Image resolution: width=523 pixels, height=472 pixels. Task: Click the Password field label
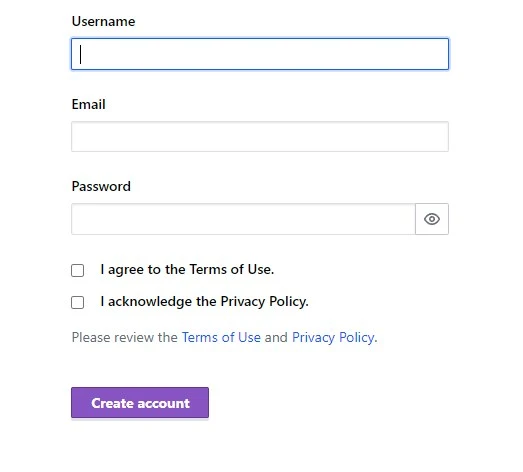[x=101, y=186]
